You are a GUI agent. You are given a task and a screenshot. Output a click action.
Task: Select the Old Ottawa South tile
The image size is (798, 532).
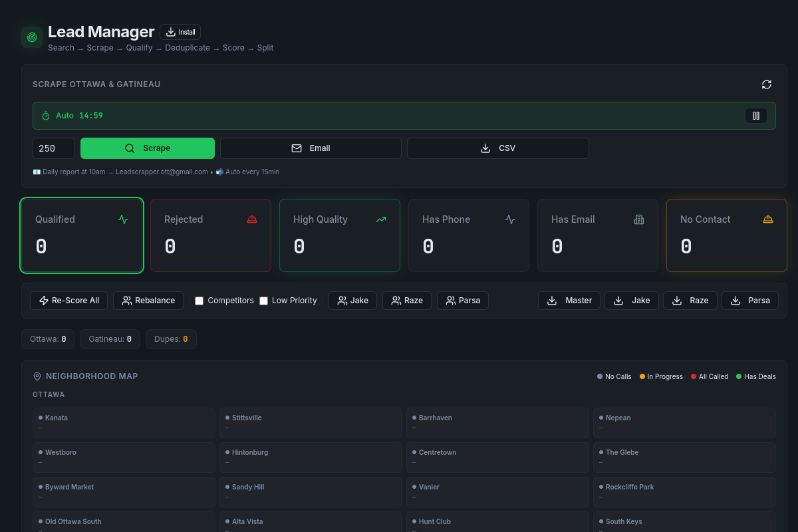[x=124, y=522]
